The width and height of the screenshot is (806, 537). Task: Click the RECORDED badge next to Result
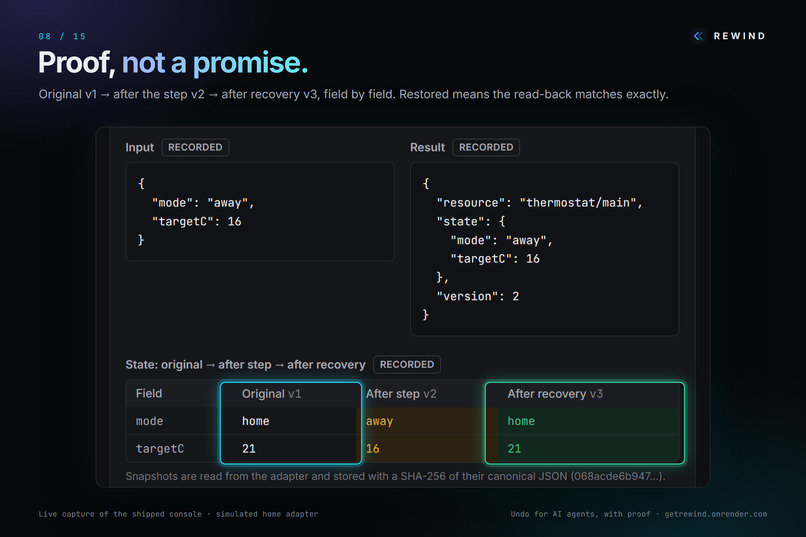[486, 147]
